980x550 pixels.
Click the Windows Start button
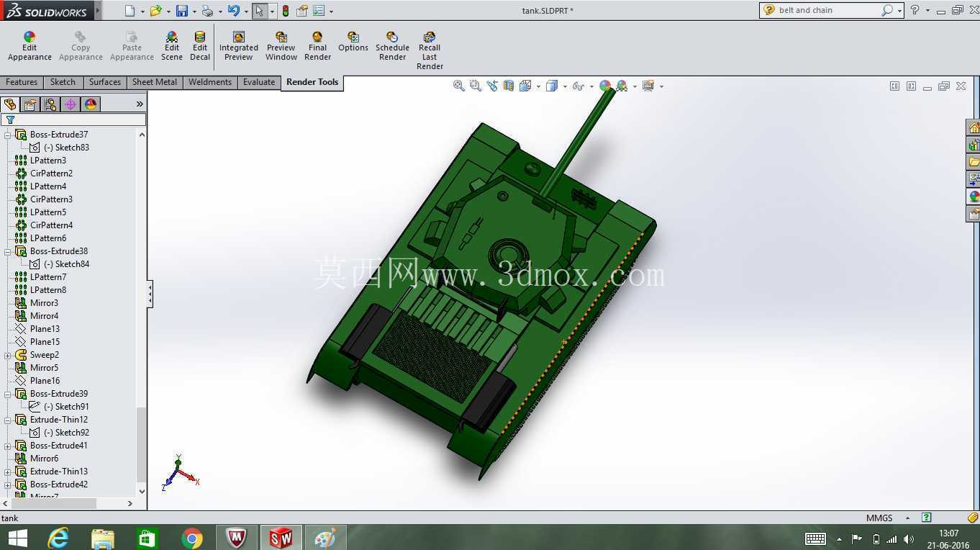pyautogui.click(x=17, y=538)
